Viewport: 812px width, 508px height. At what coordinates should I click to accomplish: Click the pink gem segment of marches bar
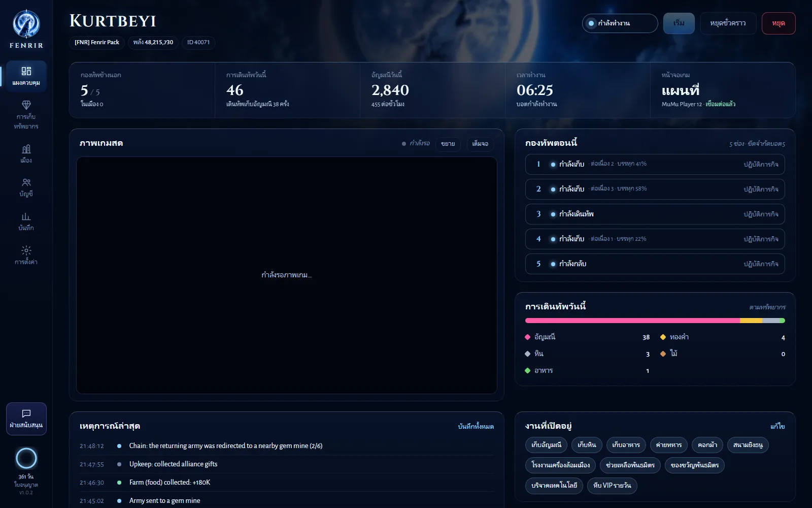[632, 321]
